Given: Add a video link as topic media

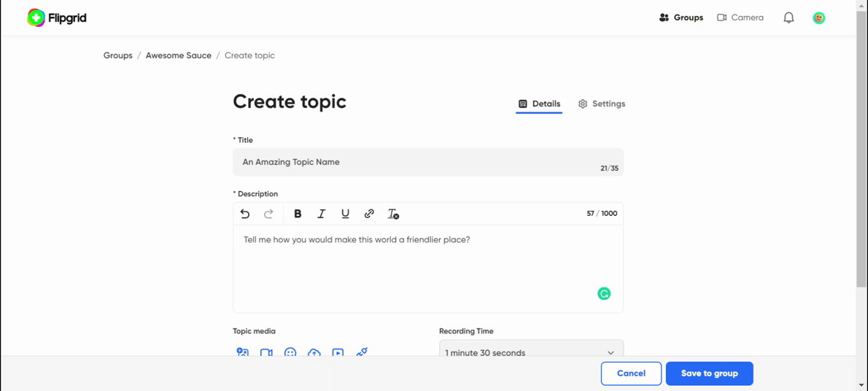Looking at the screenshot, I should click(338, 353).
